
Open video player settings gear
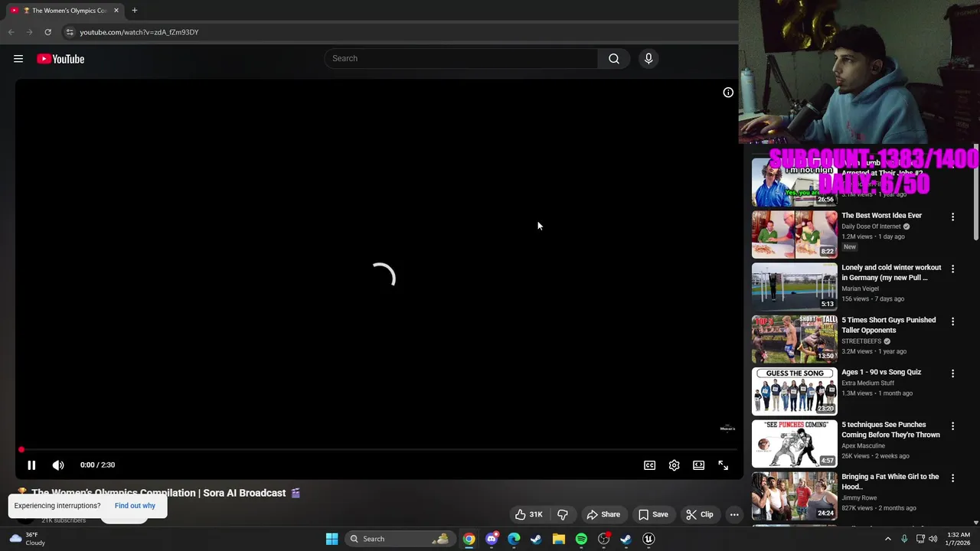coord(674,465)
